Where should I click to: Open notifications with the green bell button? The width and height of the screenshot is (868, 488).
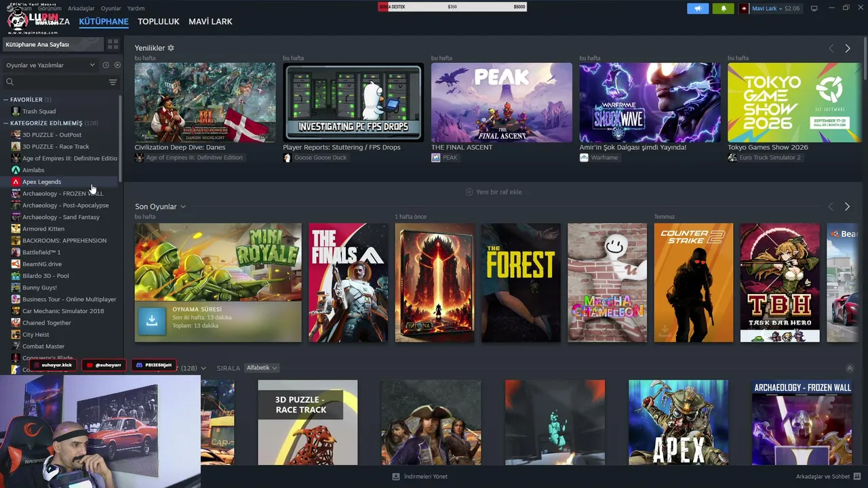pyautogui.click(x=723, y=8)
